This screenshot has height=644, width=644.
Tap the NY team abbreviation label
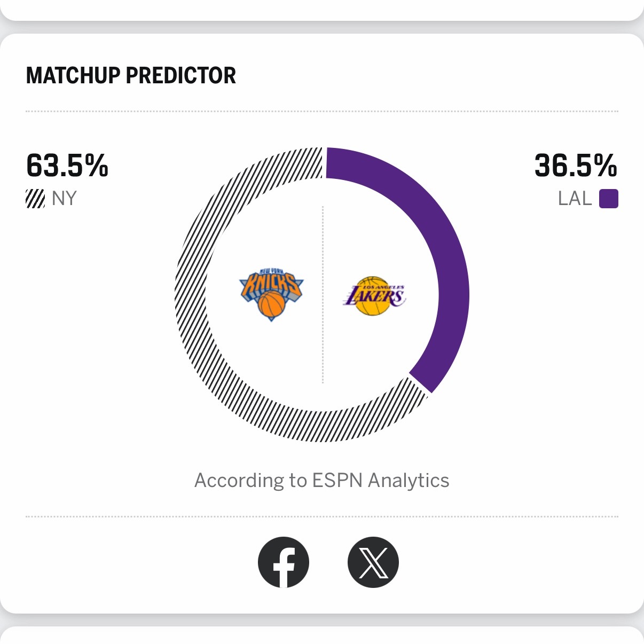(65, 199)
